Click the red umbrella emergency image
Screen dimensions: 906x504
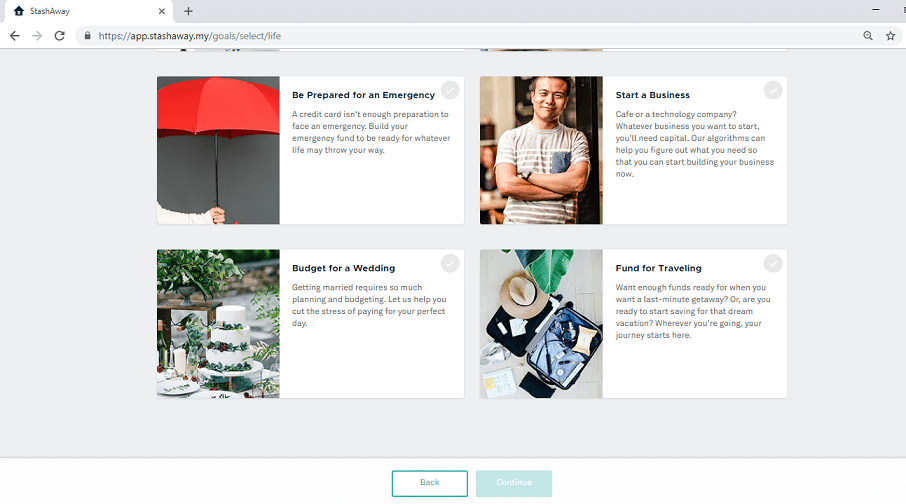218,150
